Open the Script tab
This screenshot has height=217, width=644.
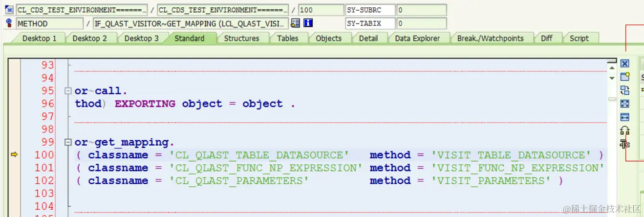pos(579,38)
